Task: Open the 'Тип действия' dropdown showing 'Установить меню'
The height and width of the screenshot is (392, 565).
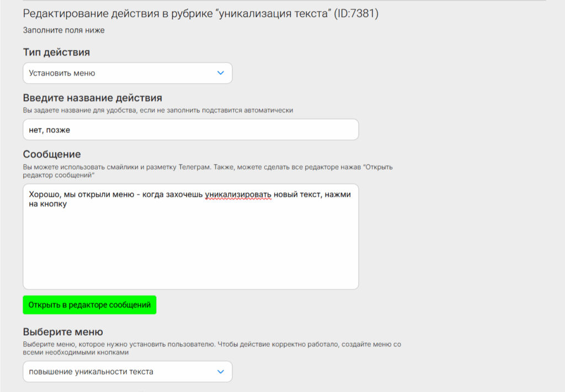Action: 121,73
